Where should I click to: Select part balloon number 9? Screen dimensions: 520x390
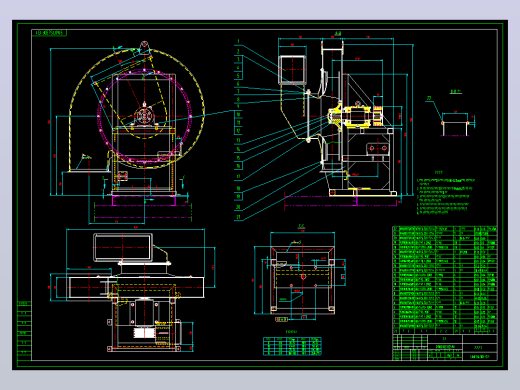pyautogui.click(x=238, y=107)
